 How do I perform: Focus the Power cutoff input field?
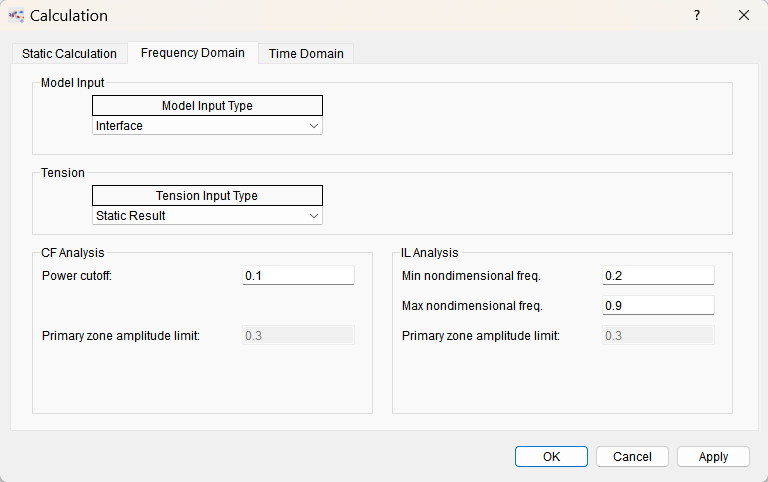tap(298, 276)
